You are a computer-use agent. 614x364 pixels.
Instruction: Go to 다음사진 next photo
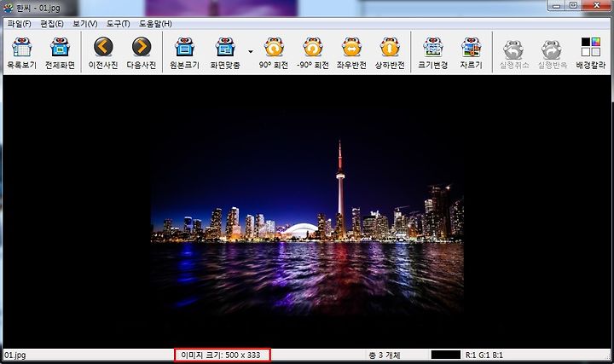coord(142,53)
